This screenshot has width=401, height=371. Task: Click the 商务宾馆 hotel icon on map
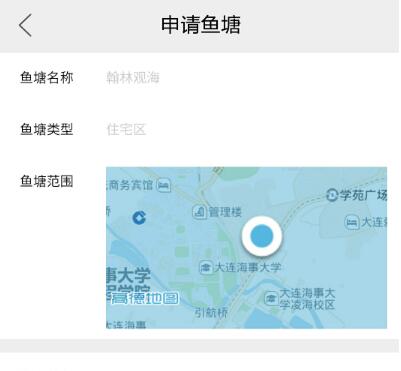click(x=163, y=185)
